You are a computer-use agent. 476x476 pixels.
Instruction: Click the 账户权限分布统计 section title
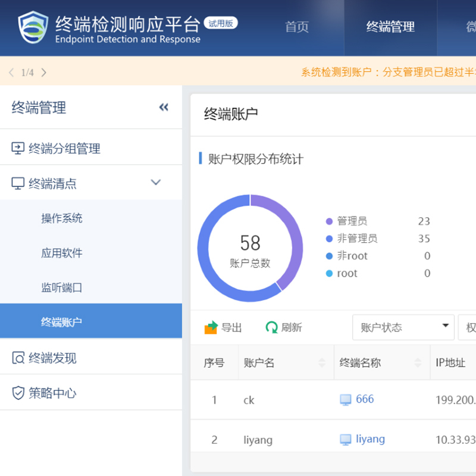pos(256,159)
